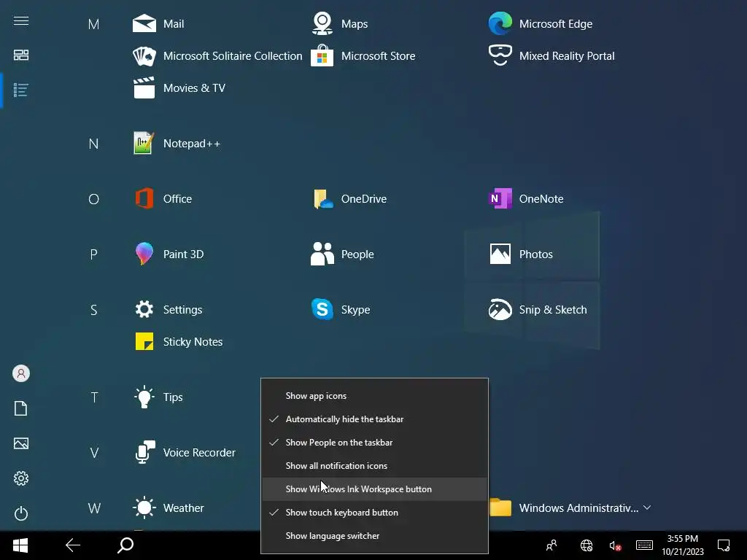Open OneDrive
The image size is (747, 560).
[349, 198]
